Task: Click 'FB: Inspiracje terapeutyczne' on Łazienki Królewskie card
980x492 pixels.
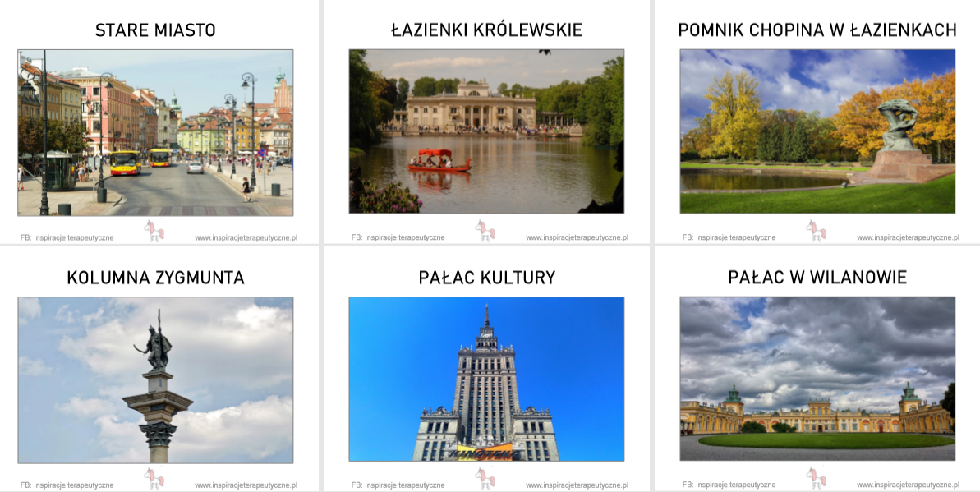Action: tap(398, 237)
